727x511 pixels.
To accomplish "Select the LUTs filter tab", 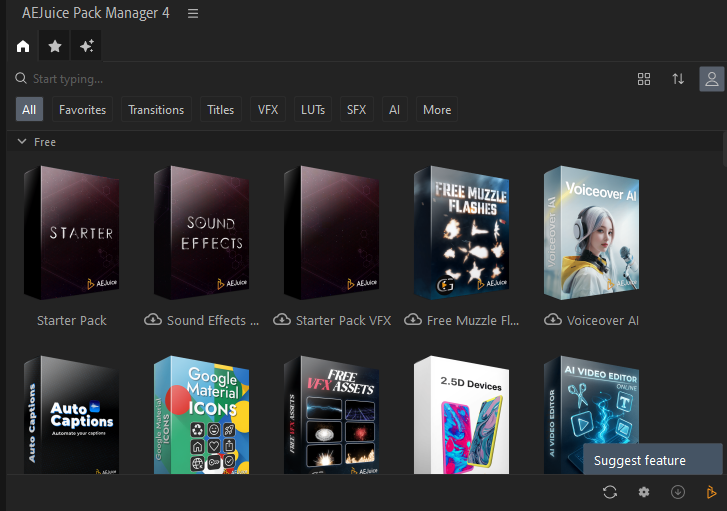I will click(x=313, y=109).
